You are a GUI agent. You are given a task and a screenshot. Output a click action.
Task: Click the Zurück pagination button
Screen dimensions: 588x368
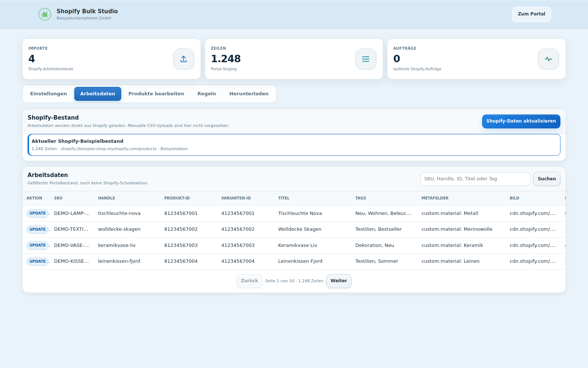(250, 281)
